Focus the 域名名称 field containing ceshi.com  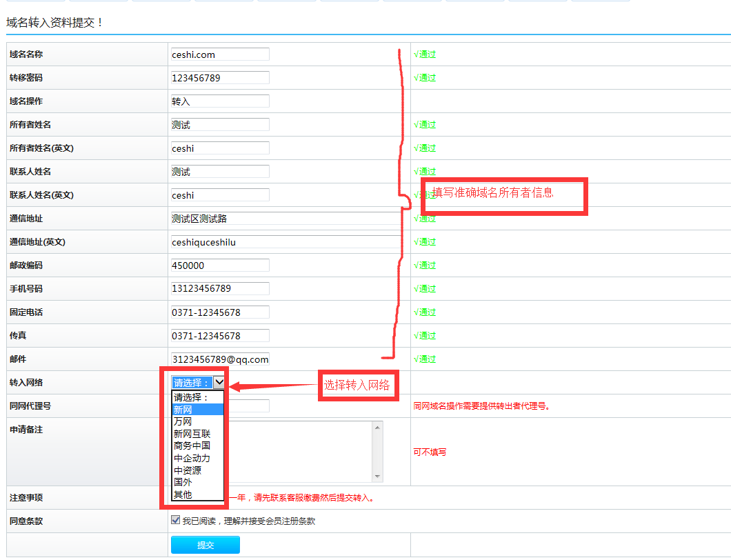[x=220, y=54]
